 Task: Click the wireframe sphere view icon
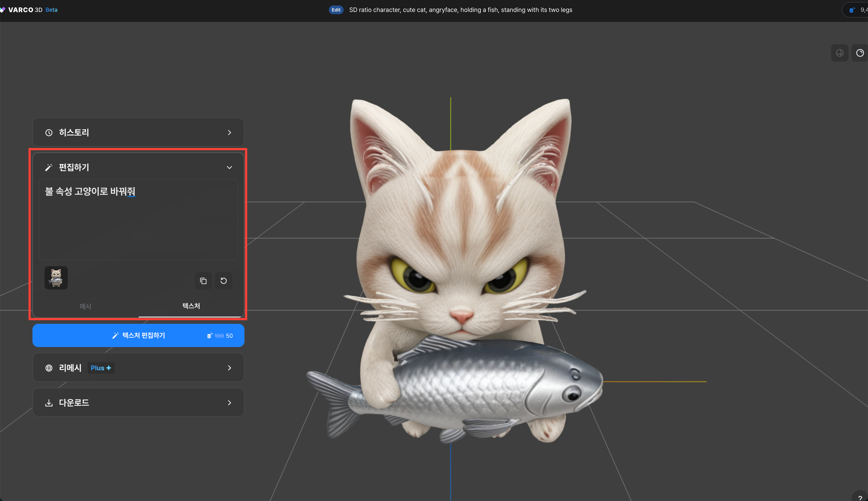tap(839, 53)
